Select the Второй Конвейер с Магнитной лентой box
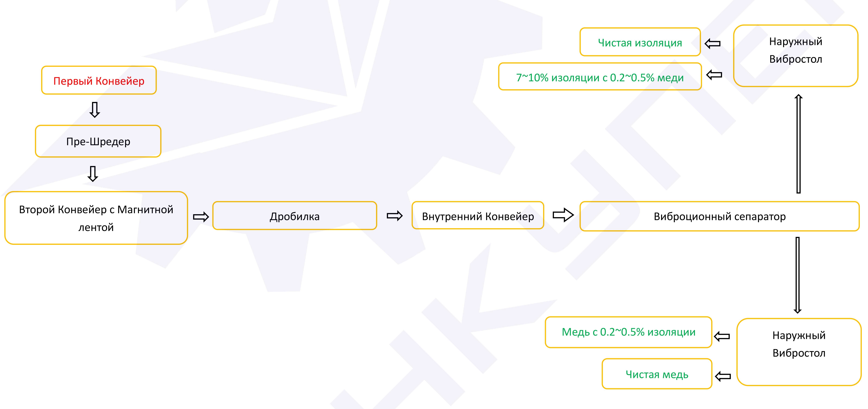Viewport: 868px width, 409px height. pos(96,218)
